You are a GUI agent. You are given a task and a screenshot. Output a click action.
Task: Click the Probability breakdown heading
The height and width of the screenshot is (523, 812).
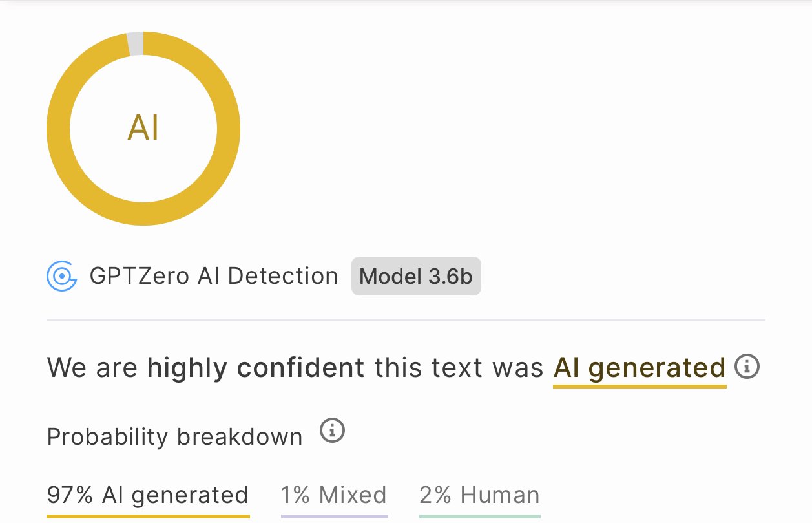tap(175, 437)
